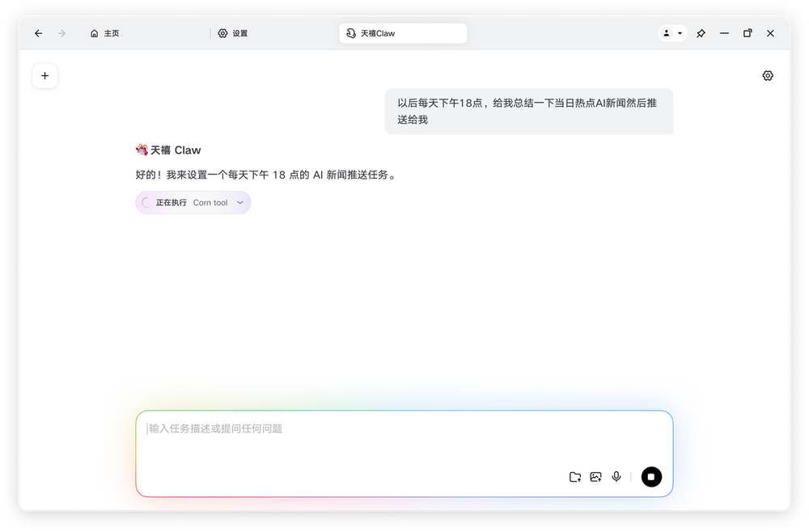Stop the response generation
809x532 pixels.
click(651, 477)
